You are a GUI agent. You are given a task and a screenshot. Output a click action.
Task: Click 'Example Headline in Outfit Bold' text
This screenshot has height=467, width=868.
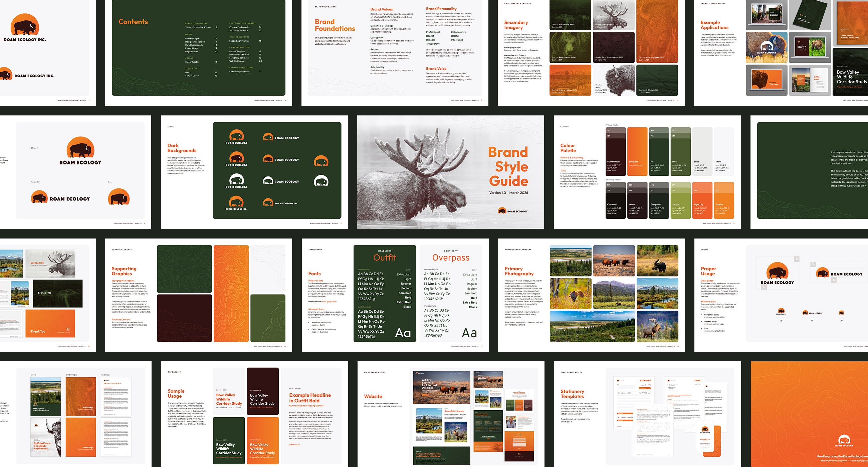pos(310,398)
